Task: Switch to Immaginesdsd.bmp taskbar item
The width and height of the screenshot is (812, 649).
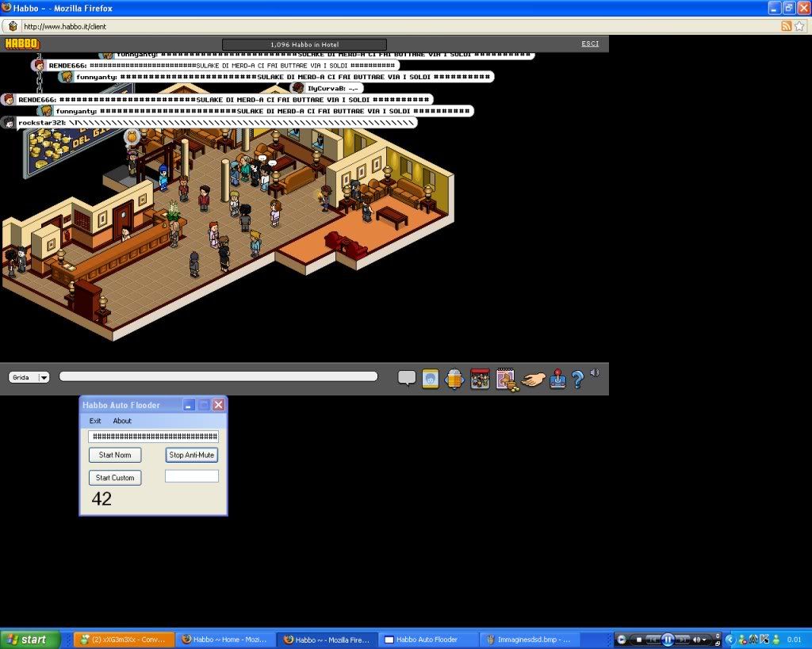Action: point(529,639)
